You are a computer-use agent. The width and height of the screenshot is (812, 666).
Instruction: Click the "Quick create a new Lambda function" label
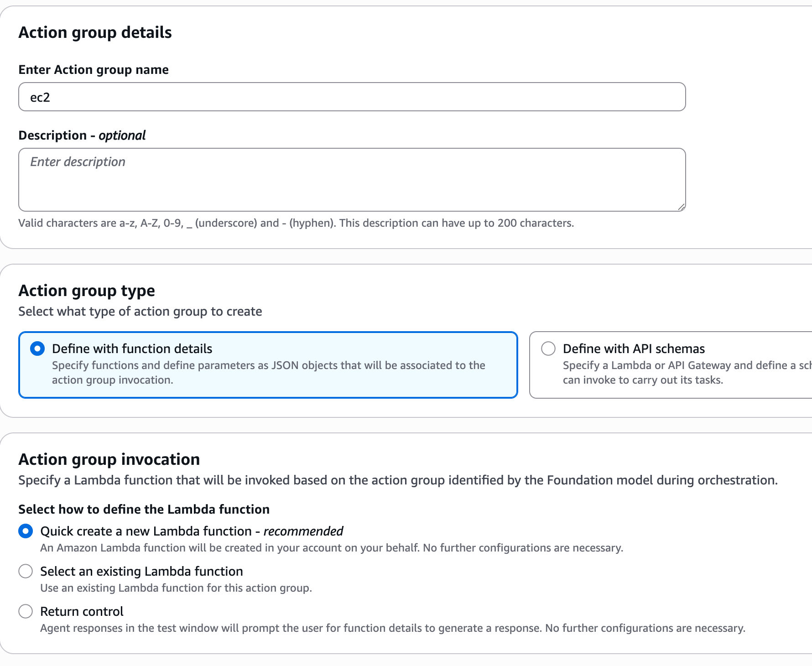192,531
